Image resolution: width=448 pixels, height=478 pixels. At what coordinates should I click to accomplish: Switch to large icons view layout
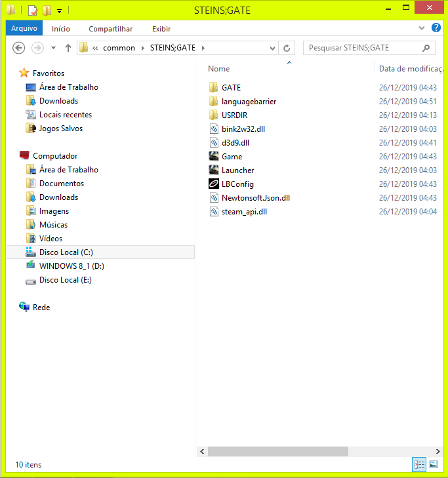434,465
